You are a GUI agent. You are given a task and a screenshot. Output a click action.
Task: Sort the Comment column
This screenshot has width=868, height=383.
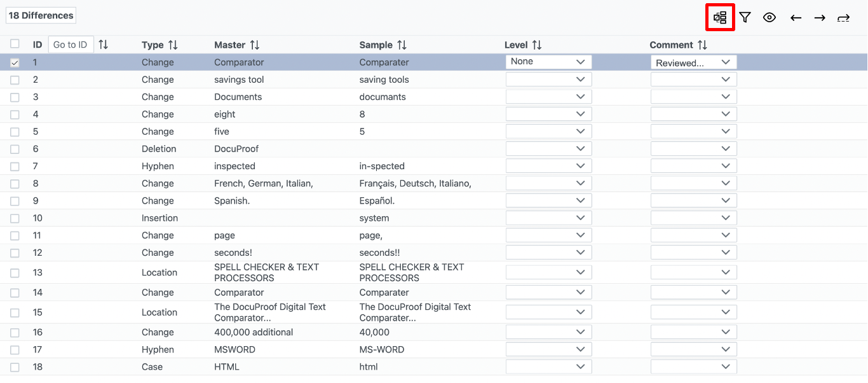702,45
